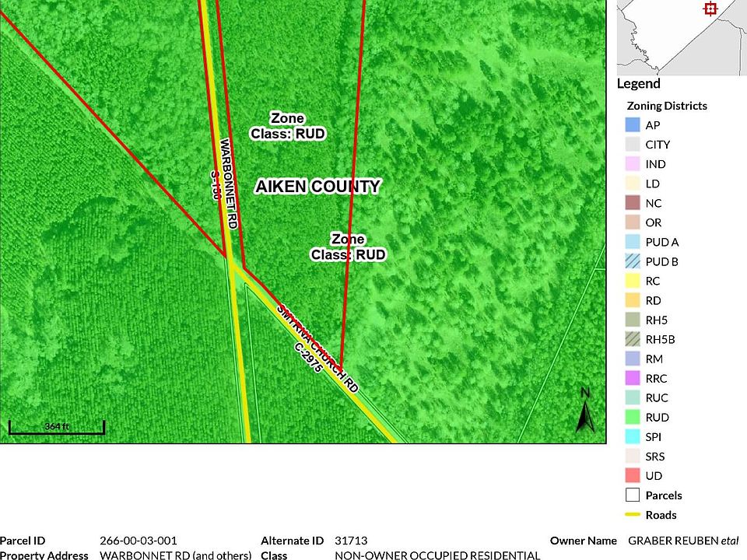Select the RUD green legend swatch

coord(632,417)
